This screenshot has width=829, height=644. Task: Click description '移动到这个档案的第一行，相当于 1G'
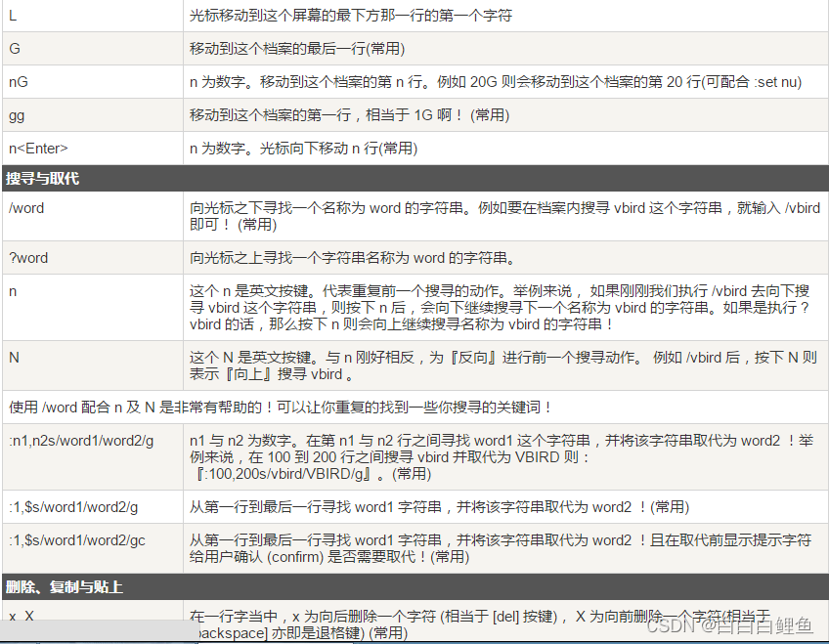point(506,115)
